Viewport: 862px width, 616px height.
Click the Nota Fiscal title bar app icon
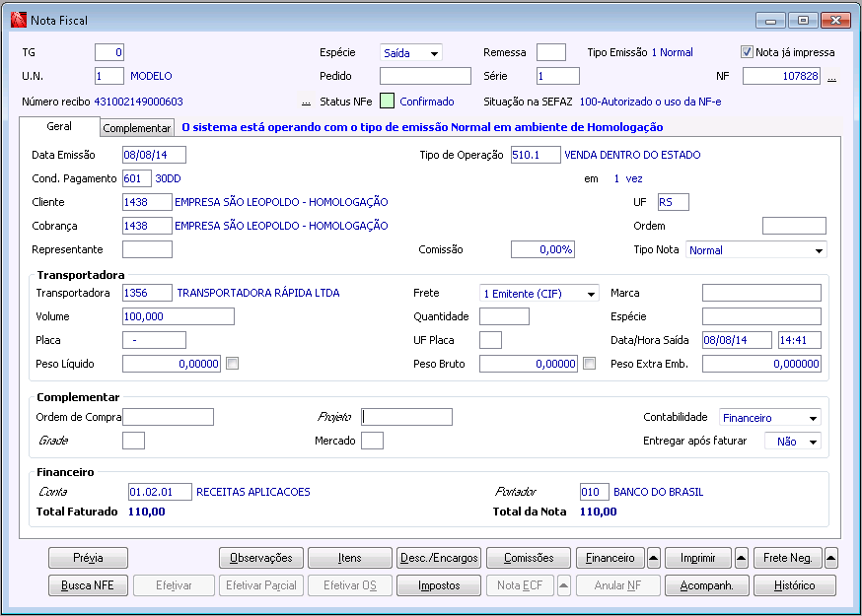(x=17, y=20)
